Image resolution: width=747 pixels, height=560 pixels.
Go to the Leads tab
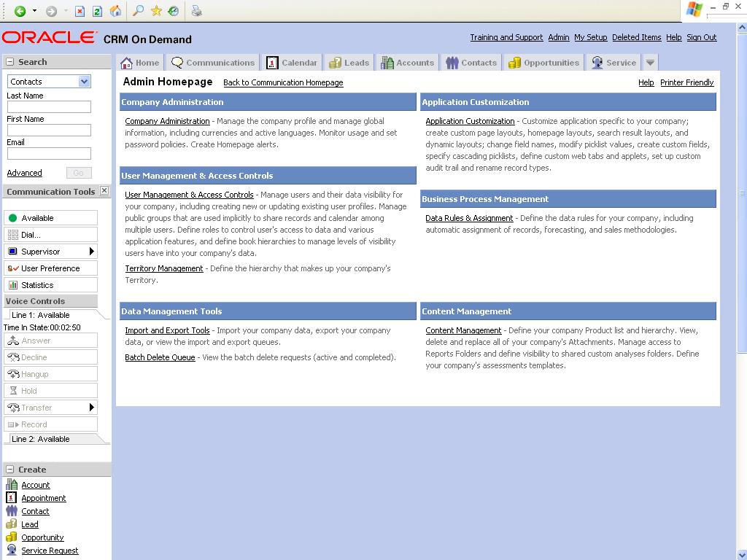(349, 63)
